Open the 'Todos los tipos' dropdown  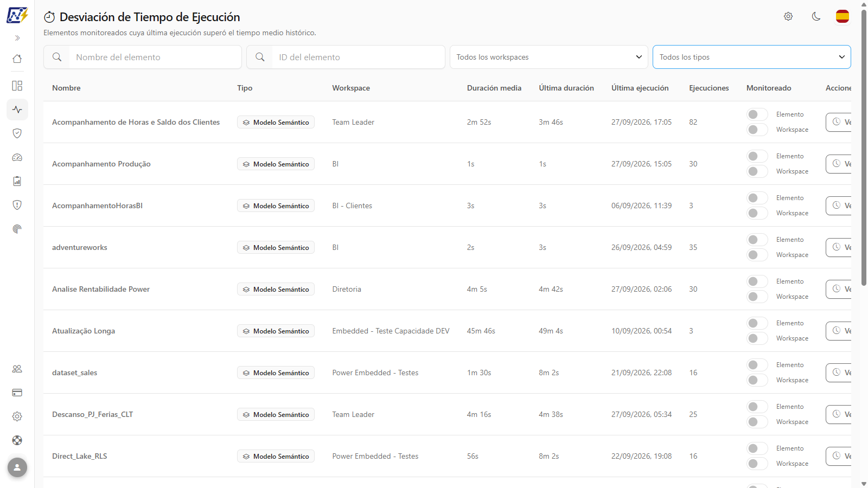[x=752, y=57]
